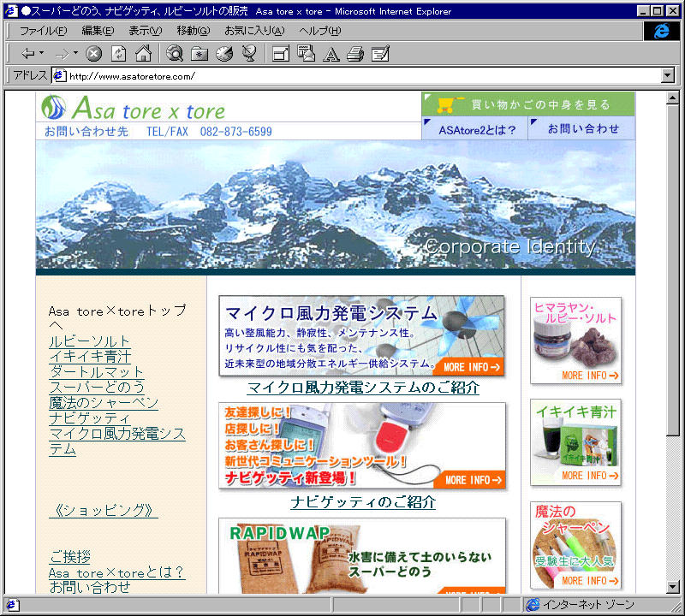Open the 《ショッピング》 link
Screen dimensions: 685x616
104,510
